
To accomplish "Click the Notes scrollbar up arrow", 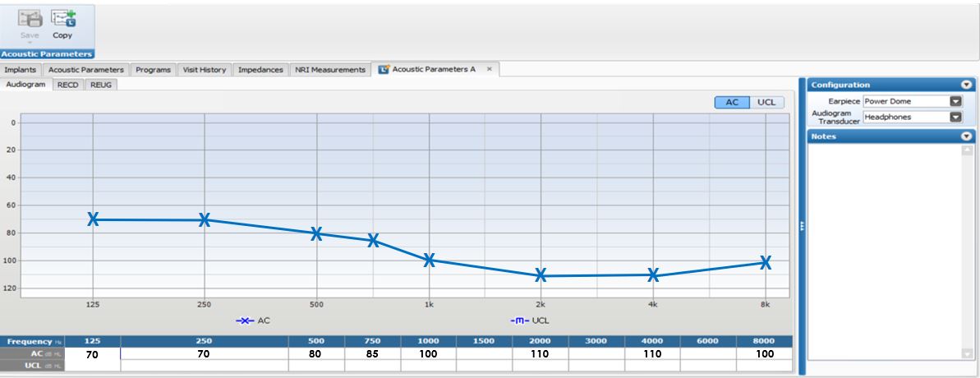I will point(968,150).
